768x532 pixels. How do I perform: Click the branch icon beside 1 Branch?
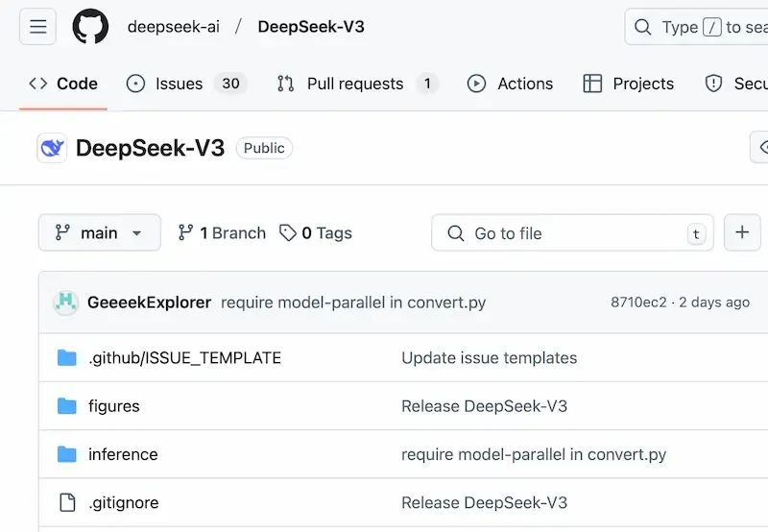click(185, 232)
